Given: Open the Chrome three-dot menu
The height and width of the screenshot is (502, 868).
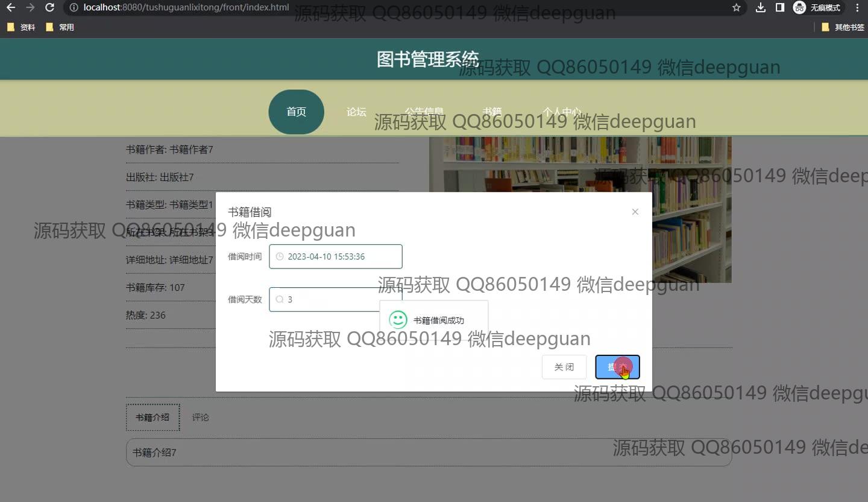Looking at the screenshot, I should coord(858,8).
